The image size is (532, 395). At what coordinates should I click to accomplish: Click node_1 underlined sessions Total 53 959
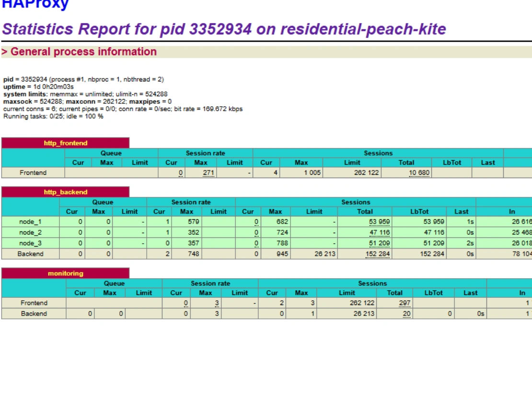(380, 222)
